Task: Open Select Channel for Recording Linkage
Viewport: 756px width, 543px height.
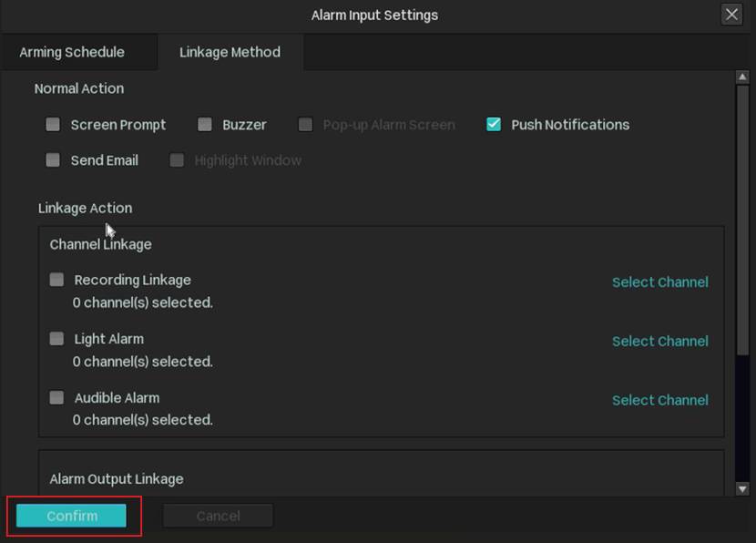Action: 659,282
